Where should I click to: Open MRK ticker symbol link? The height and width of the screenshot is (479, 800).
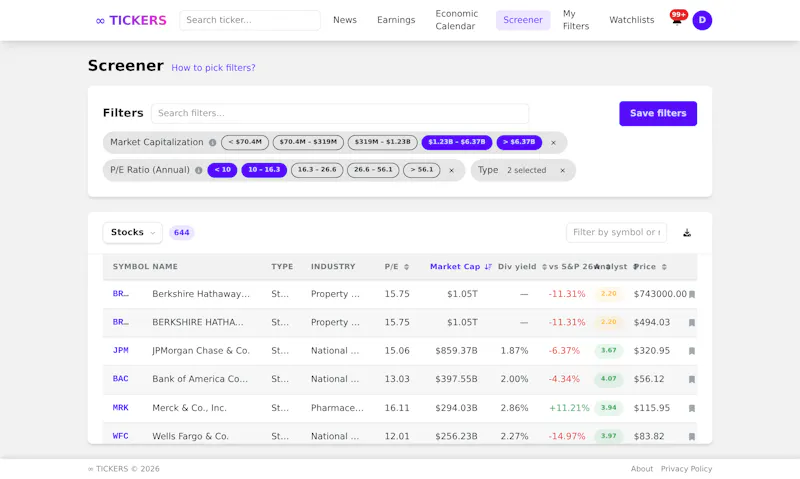coord(120,408)
